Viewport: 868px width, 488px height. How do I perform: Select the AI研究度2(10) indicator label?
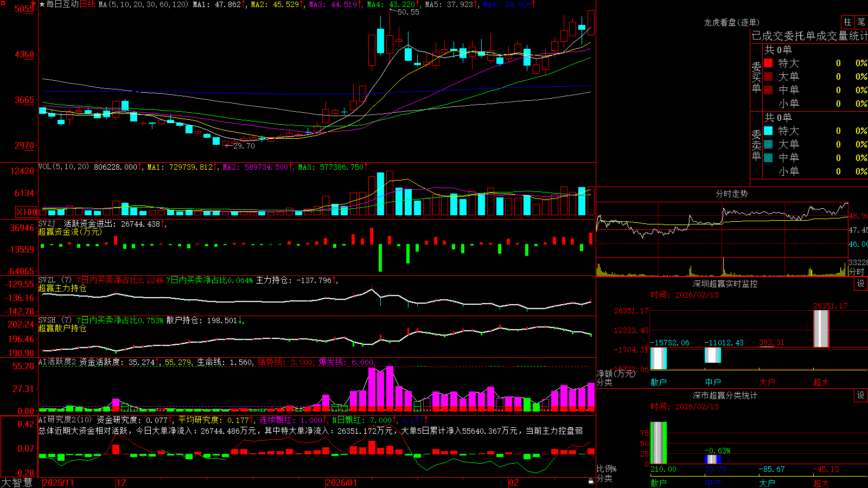click(x=65, y=420)
